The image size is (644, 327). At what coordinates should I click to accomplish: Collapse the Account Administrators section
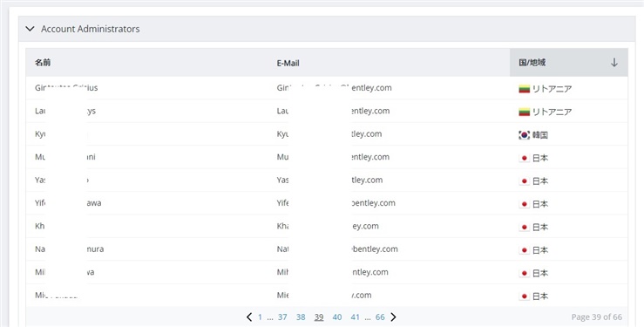(x=30, y=29)
